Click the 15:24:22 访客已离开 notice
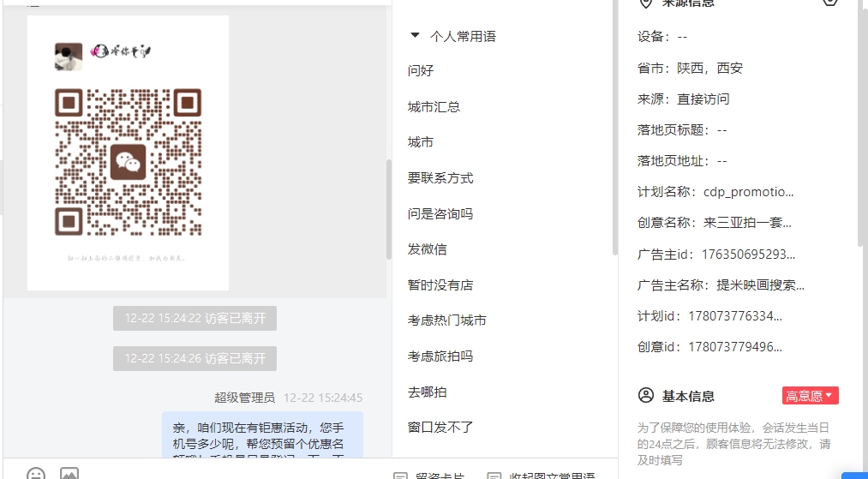 [195, 319]
